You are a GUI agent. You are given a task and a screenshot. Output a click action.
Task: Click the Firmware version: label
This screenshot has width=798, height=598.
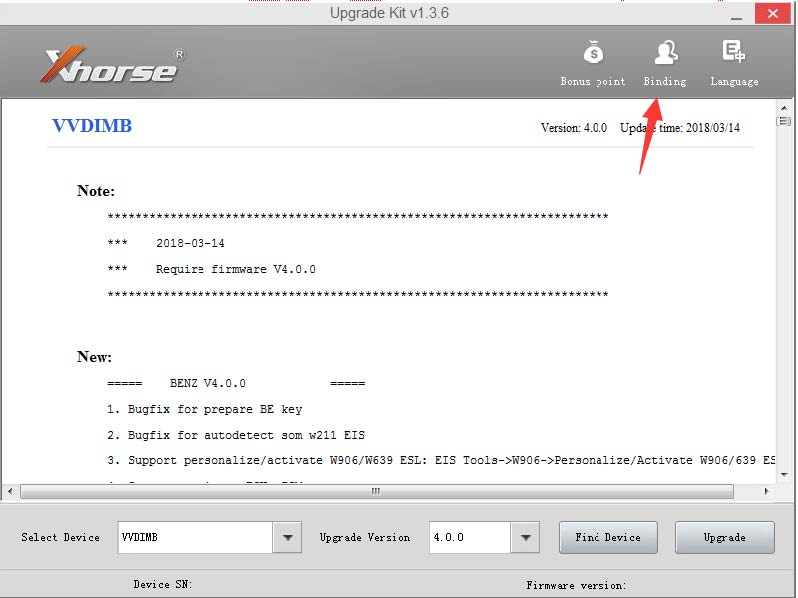[576, 585]
